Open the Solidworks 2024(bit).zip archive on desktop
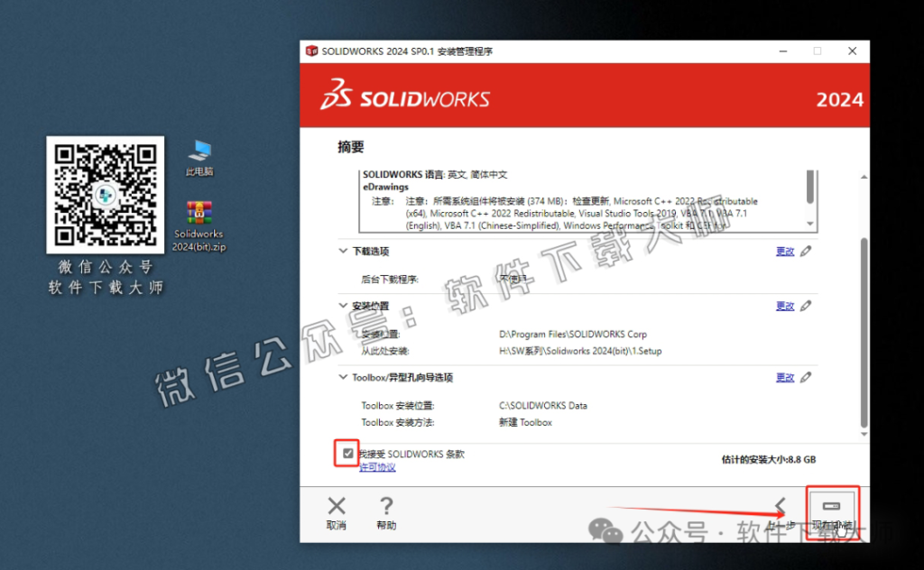Viewport: 924px width, 570px height. [x=198, y=213]
